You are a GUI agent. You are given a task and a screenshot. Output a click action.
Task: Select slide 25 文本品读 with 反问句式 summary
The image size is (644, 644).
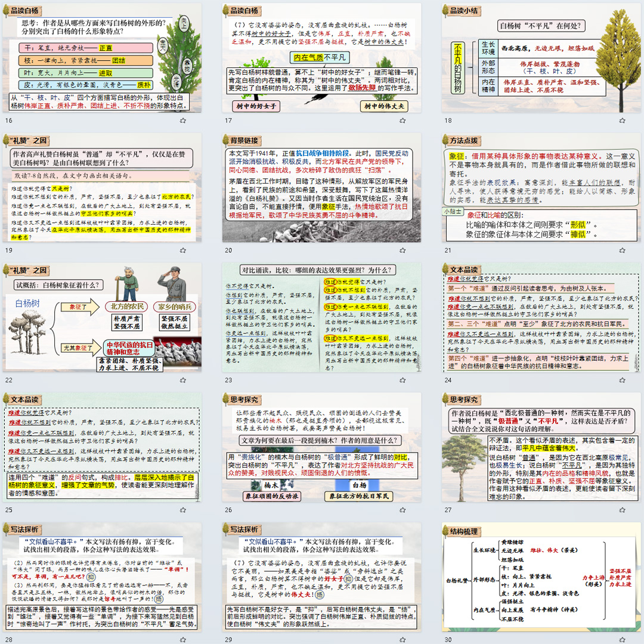tap(102, 447)
